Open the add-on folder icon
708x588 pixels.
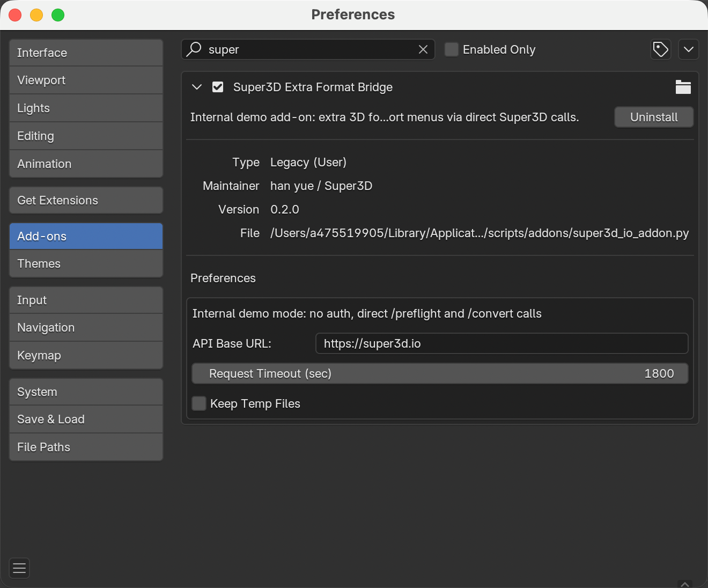click(x=683, y=87)
